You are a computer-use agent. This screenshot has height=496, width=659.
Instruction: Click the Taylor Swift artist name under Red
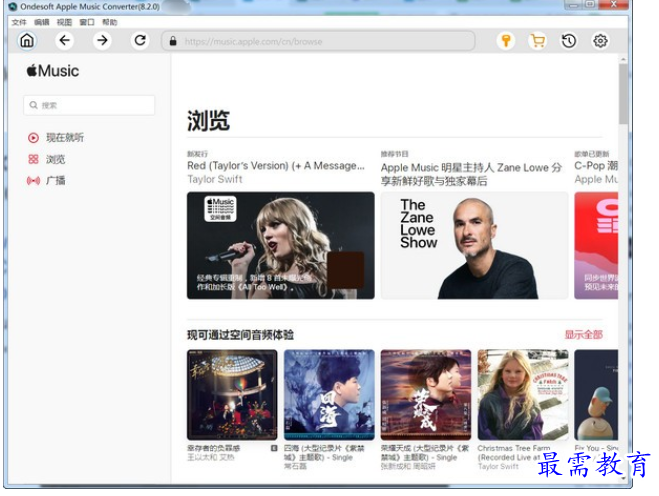[215, 179]
